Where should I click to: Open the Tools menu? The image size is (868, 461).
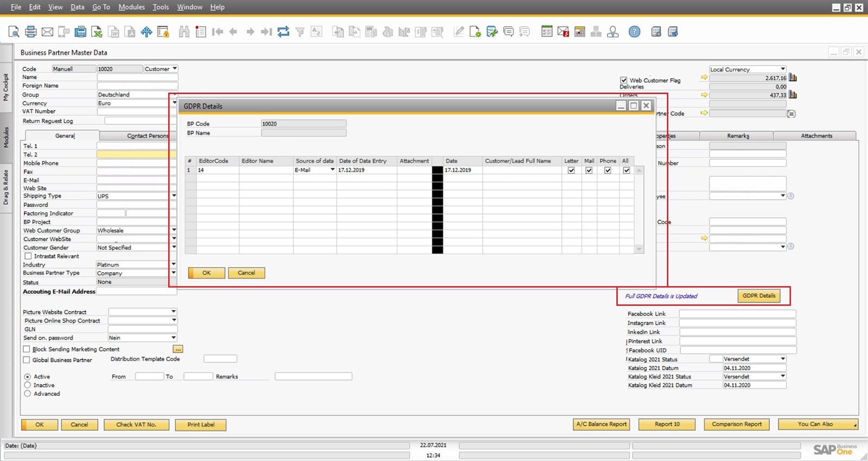click(x=161, y=7)
